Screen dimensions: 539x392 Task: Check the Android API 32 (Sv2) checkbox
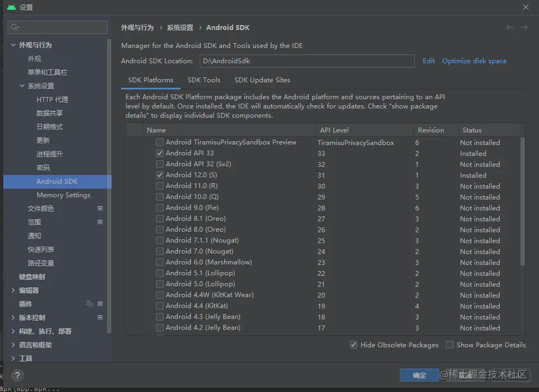(160, 164)
